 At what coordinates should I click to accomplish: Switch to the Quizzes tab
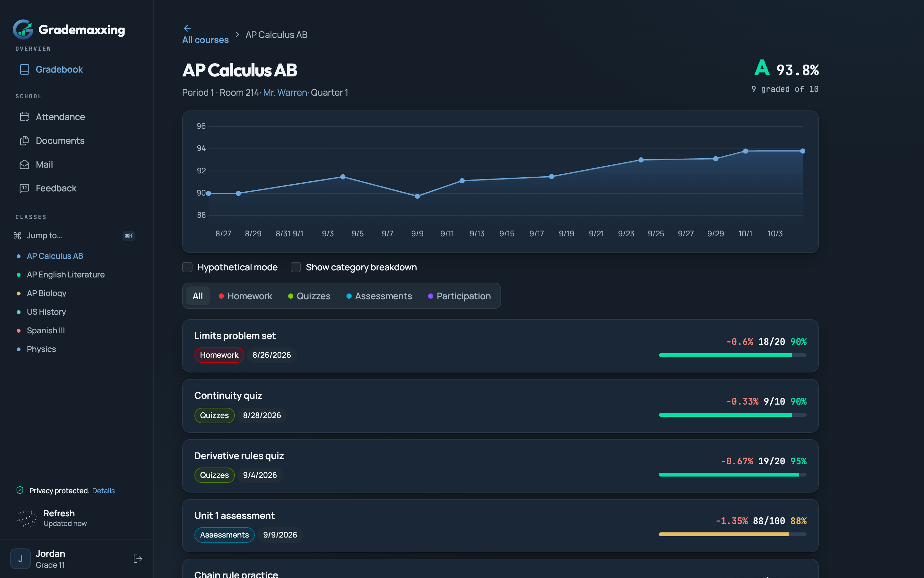click(x=309, y=296)
